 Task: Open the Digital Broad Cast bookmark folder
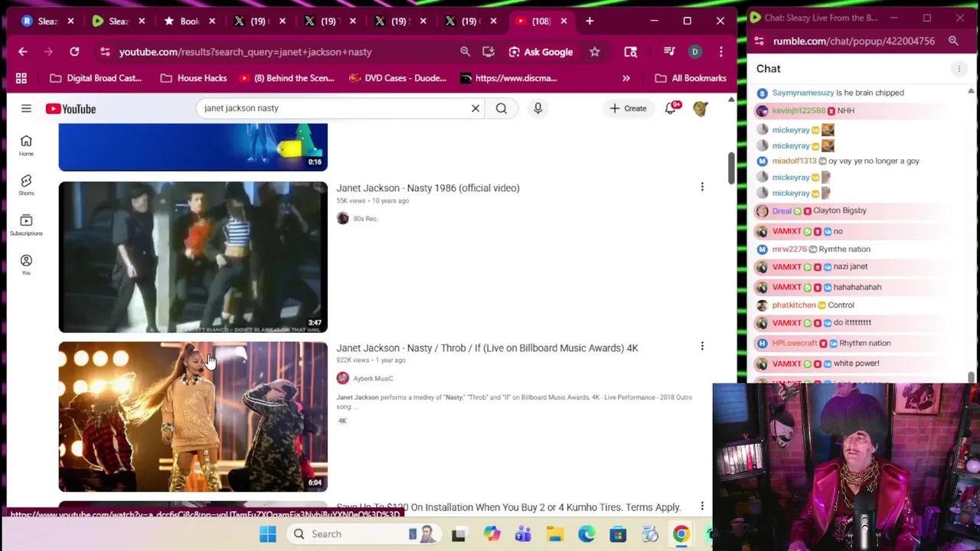point(96,78)
